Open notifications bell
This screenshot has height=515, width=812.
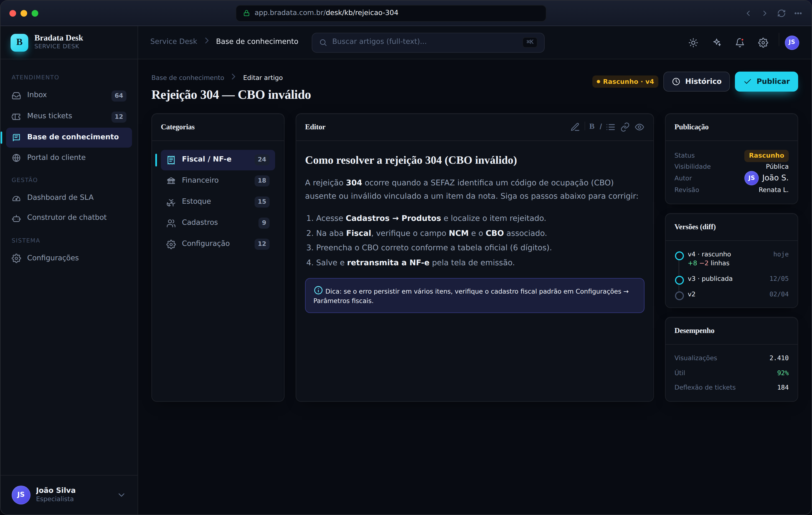click(x=740, y=42)
